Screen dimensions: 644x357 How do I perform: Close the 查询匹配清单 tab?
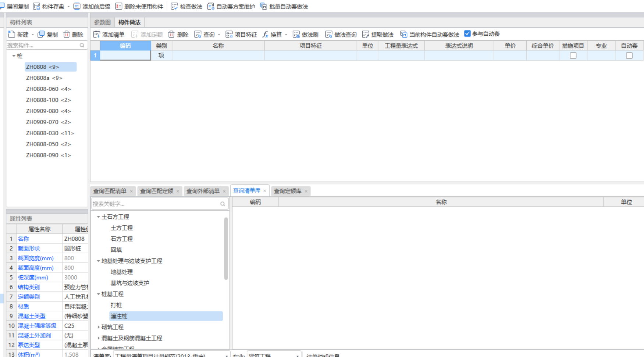point(131,191)
